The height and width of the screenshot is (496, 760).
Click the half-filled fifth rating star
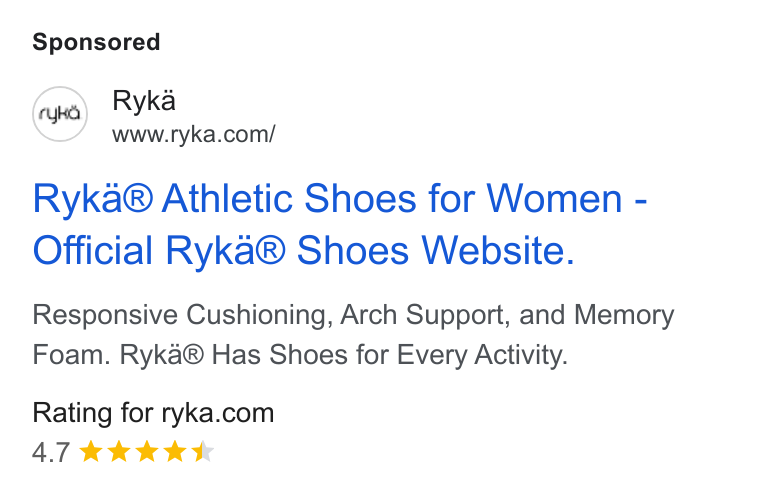coord(203,451)
